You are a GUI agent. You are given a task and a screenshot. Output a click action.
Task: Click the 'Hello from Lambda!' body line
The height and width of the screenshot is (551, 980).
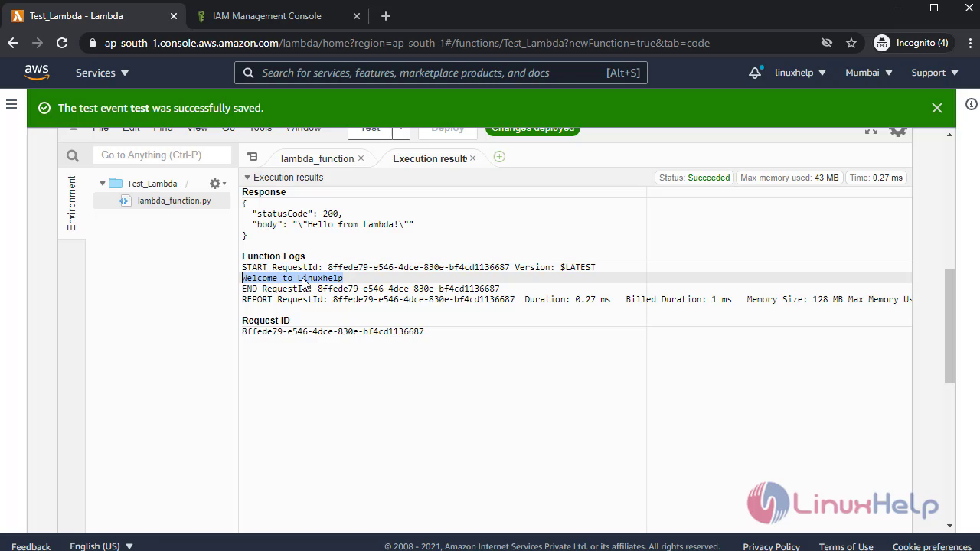pos(332,224)
